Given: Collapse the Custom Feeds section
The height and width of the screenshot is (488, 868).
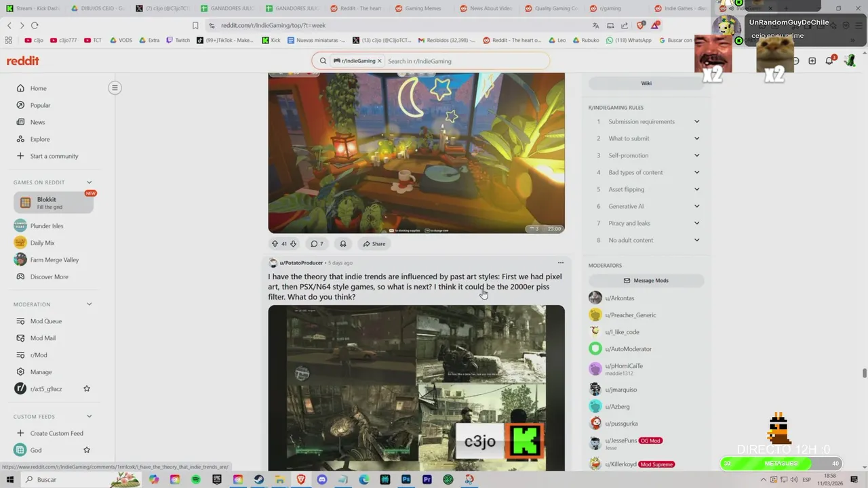Looking at the screenshot, I should pyautogui.click(x=89, y=416).
